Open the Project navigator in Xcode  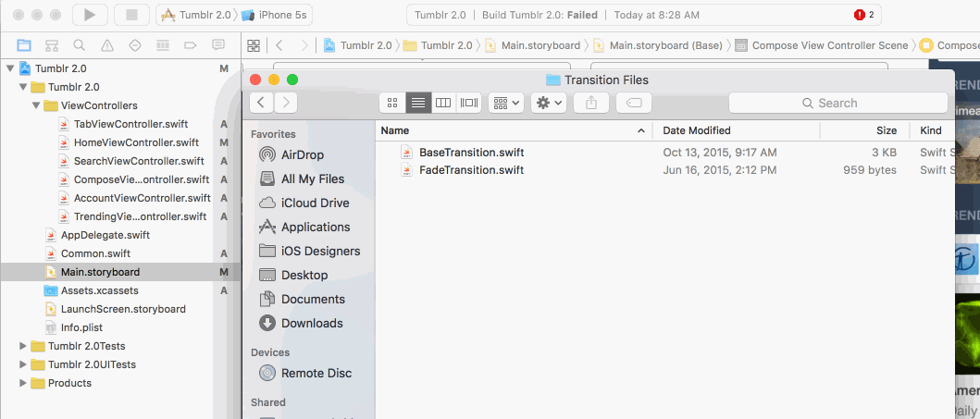click(x=24, y=45)
